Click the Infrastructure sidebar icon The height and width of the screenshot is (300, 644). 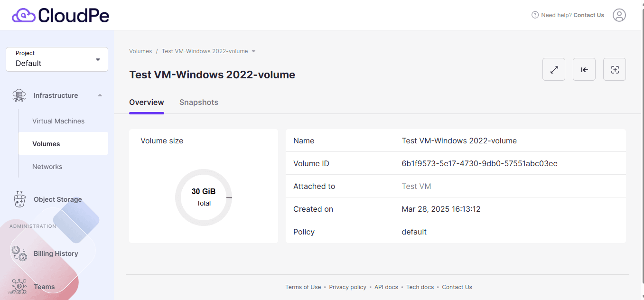pyautogui.click(x=19, y=95)
